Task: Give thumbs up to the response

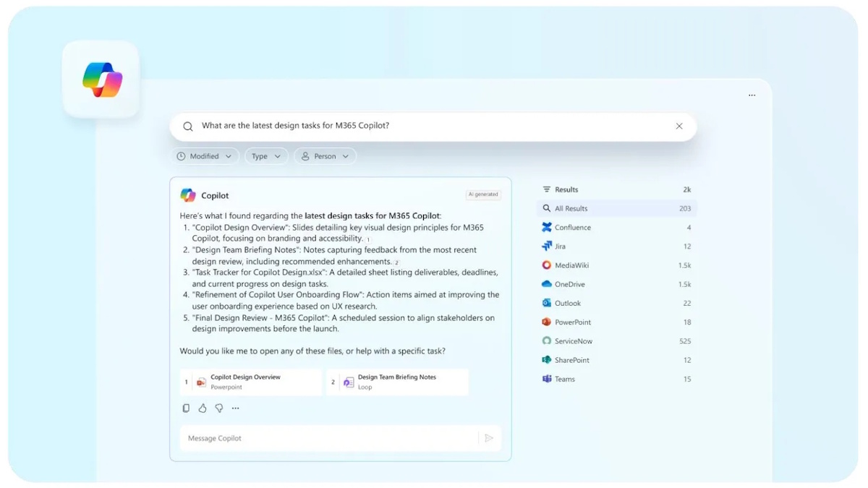Action: pyautogui.click(x=203, y=408)
